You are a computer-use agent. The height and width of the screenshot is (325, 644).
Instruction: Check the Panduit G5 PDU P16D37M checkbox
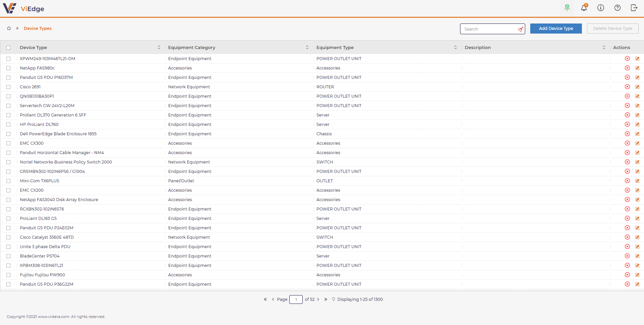coord(8,78)
